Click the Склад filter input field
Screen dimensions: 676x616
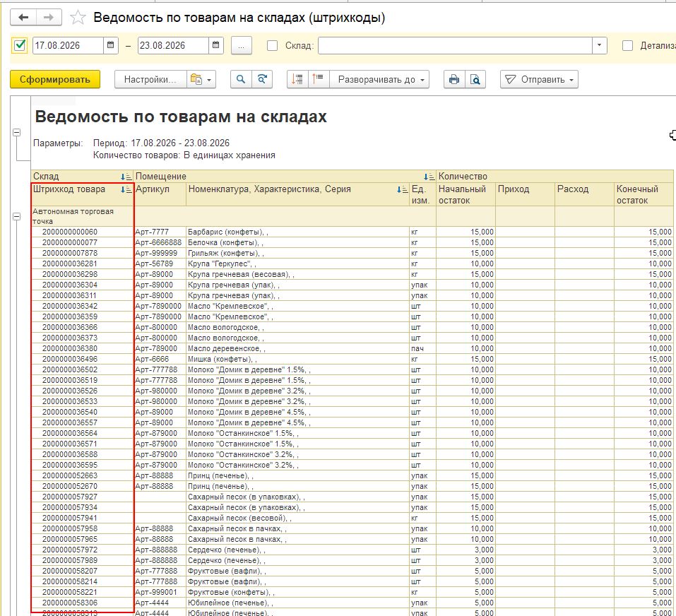[x=456, y=45]
